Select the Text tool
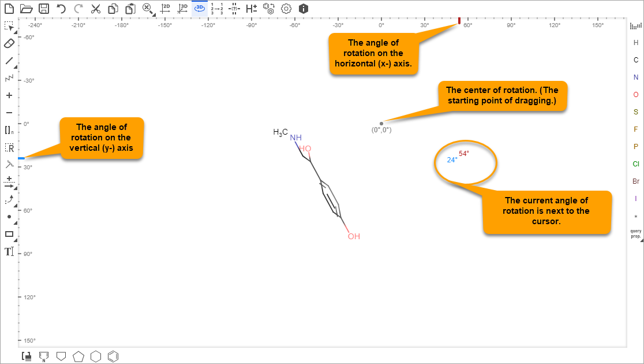 [x=9, y=251]
